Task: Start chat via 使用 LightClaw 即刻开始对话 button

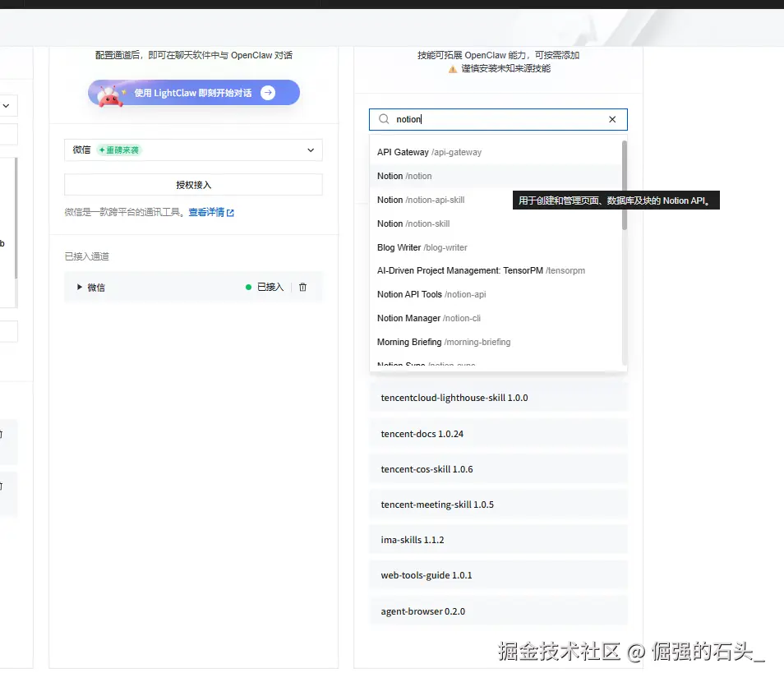Action: (x=194, y=93)
